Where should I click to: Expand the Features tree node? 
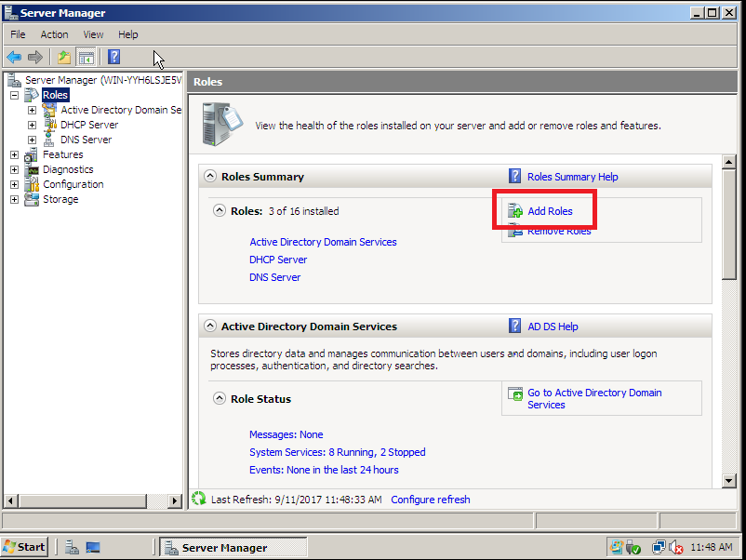pyautogui.click(x=14, y=154)
